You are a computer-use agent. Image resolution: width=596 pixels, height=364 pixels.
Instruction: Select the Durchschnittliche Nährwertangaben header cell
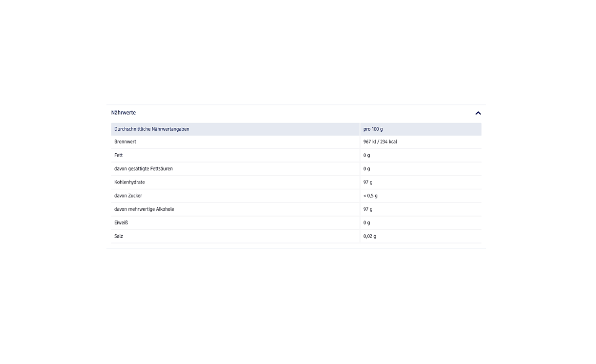tap(152, 129)
